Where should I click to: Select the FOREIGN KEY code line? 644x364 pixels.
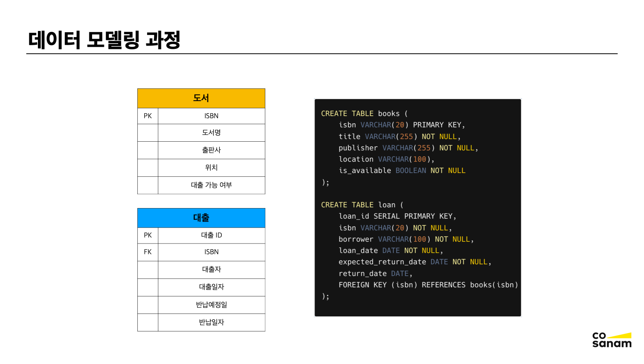[428, 285]
